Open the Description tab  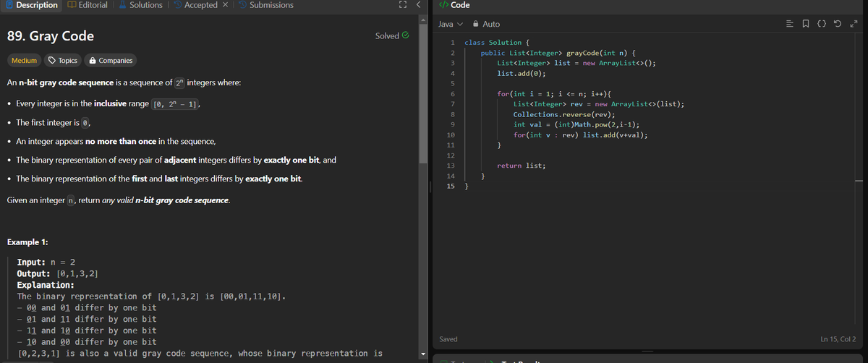[31, 5]
